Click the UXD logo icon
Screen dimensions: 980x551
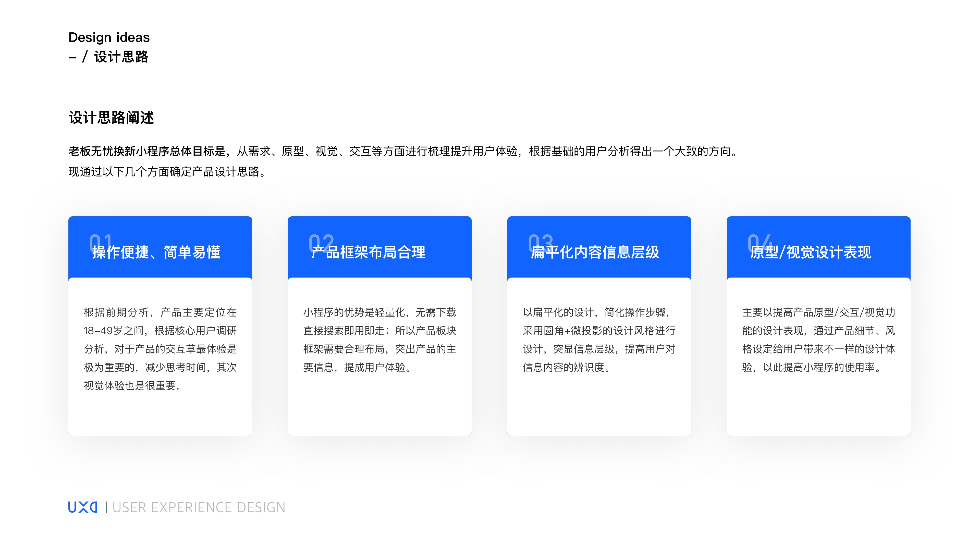click(82, 507)
